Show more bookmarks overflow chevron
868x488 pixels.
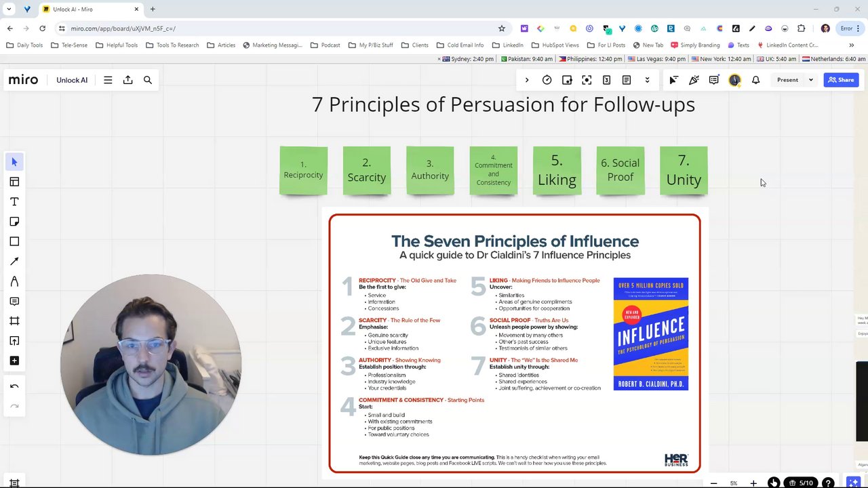coord(851,45)
